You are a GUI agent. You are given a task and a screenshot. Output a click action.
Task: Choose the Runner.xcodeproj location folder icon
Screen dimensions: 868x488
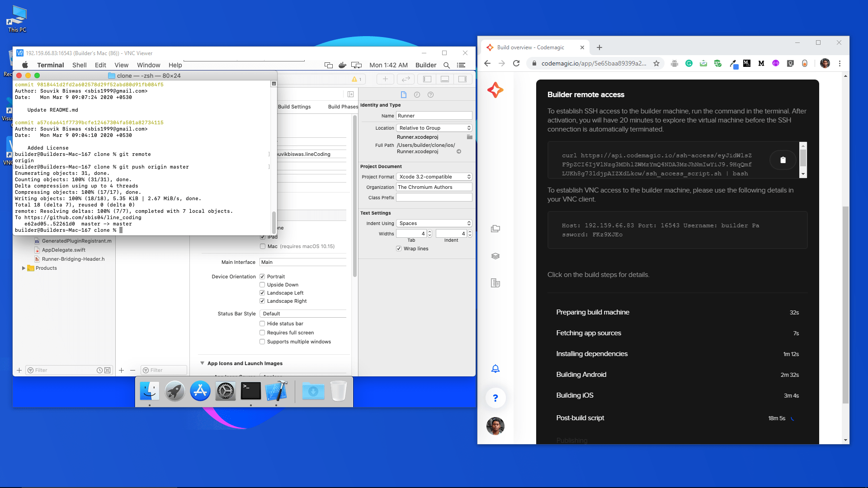[469, 137]
